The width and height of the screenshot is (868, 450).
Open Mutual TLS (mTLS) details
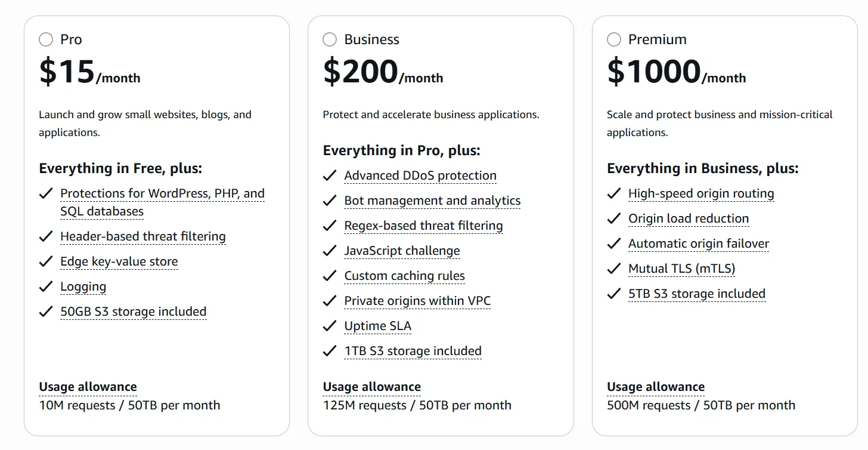click(681, 269)
